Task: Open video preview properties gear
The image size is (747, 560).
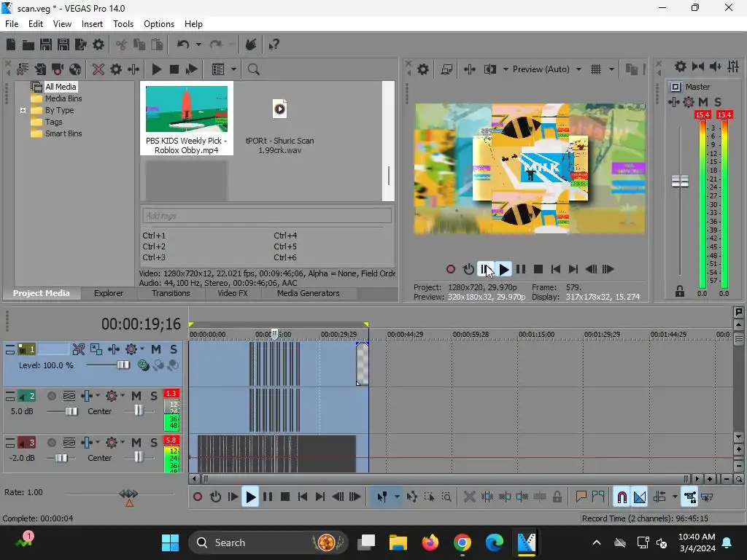Action: pos(423,69)
